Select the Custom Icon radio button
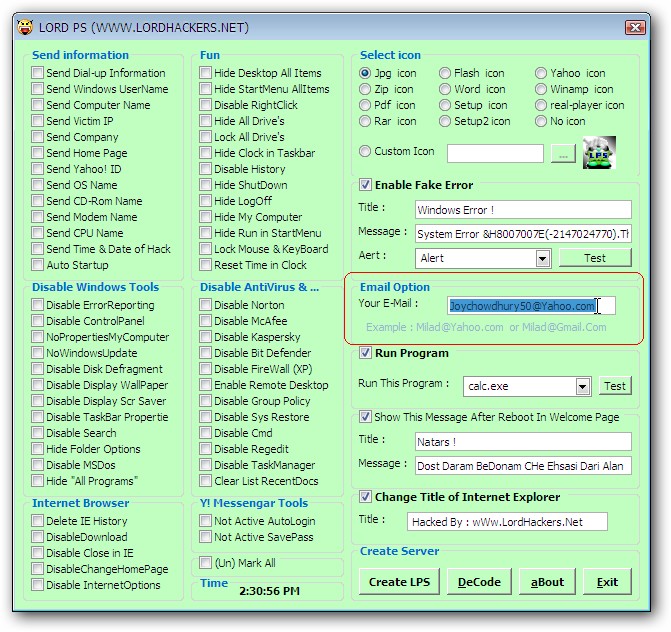671x632 pixels. click(365, 152)
